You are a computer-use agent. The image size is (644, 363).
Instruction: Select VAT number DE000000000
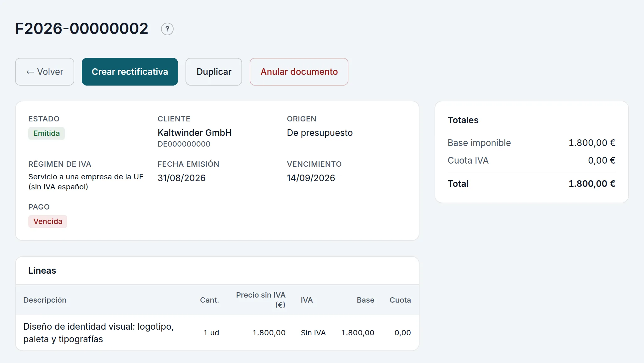point(184,144)
